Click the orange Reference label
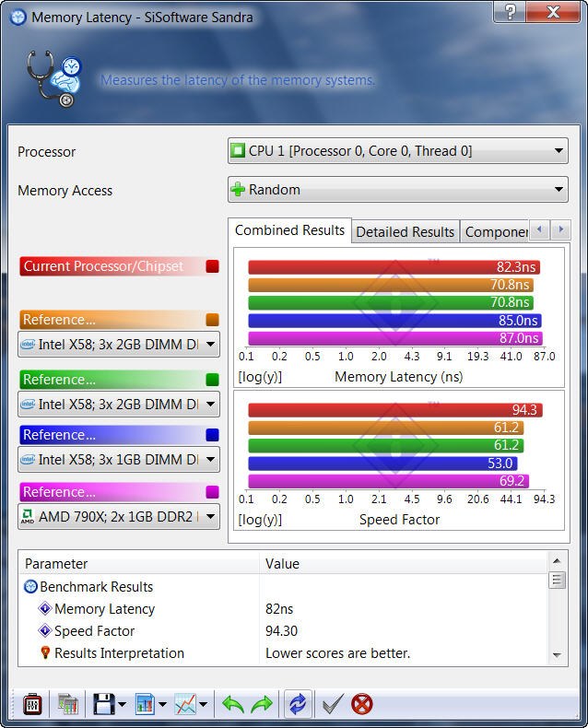Viewport: 588px width, 728px height. (x=60, y=320)
